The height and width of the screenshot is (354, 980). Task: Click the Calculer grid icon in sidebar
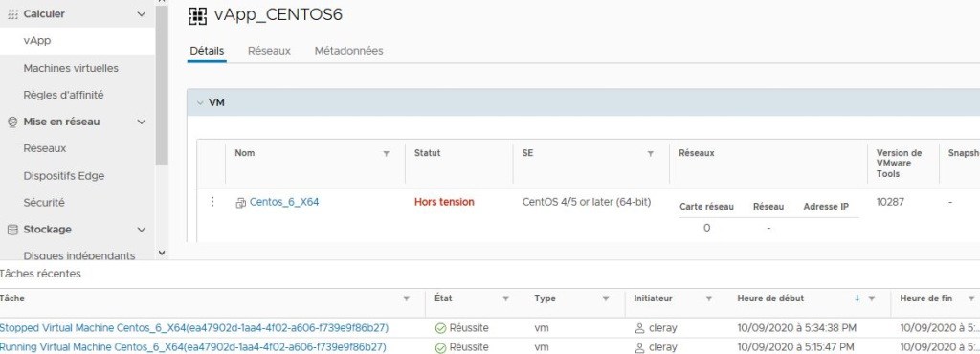pos(12,14)
